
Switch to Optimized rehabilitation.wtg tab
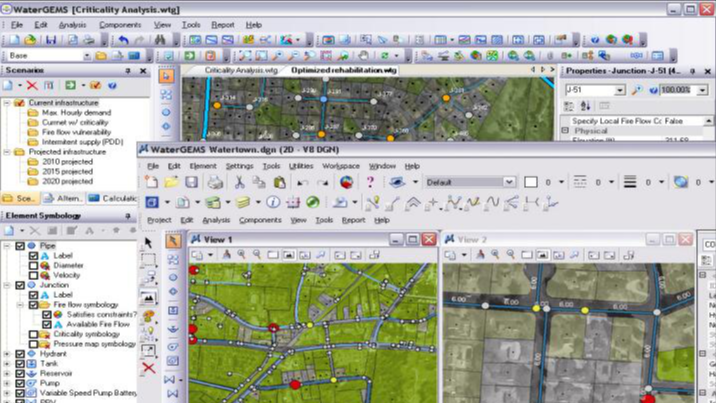coord(343,70)
